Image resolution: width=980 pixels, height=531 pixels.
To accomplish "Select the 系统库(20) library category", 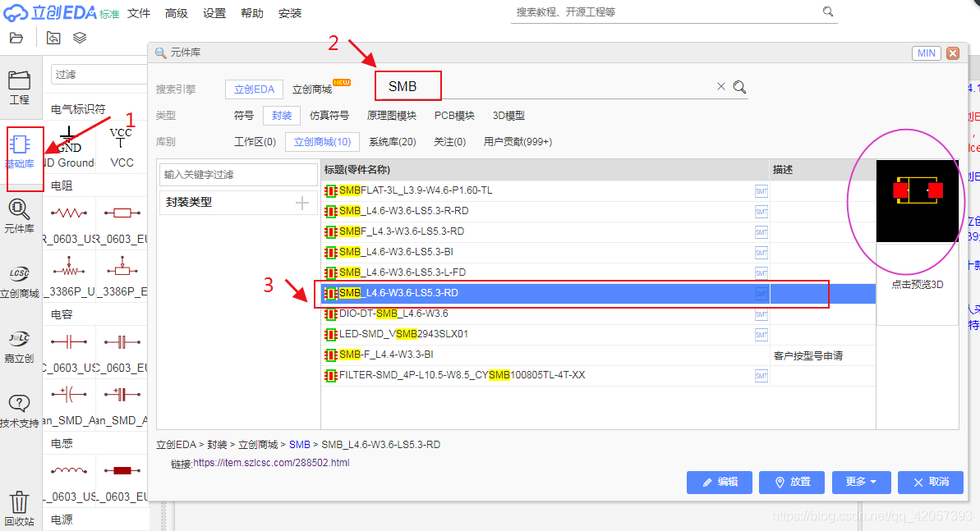I will (x=393, y=142).
